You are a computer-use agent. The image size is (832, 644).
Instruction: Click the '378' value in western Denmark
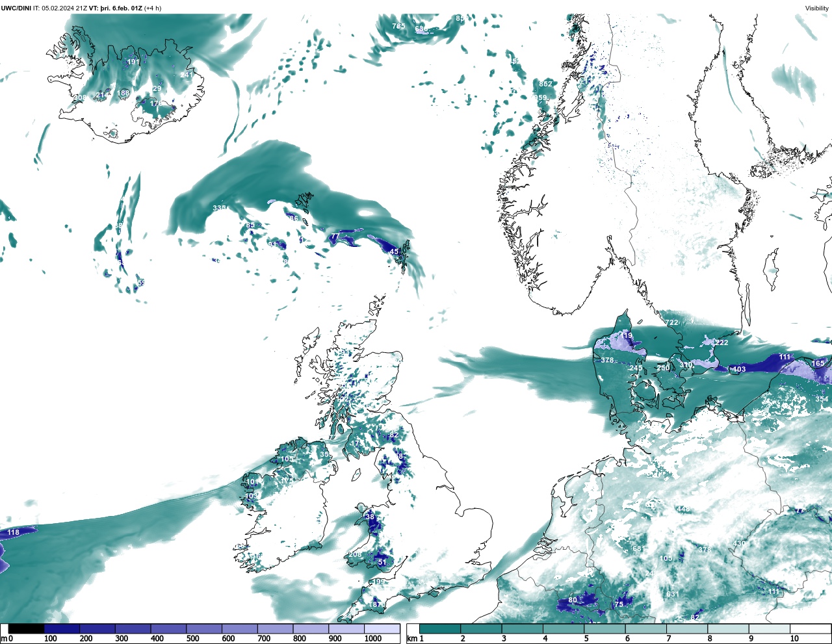click(607, 361)
